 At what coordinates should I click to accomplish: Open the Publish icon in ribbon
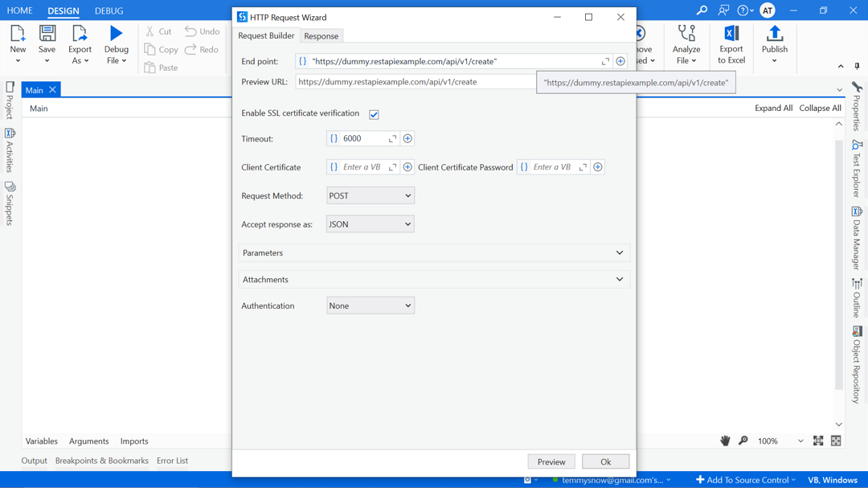[x=774, y=34]
